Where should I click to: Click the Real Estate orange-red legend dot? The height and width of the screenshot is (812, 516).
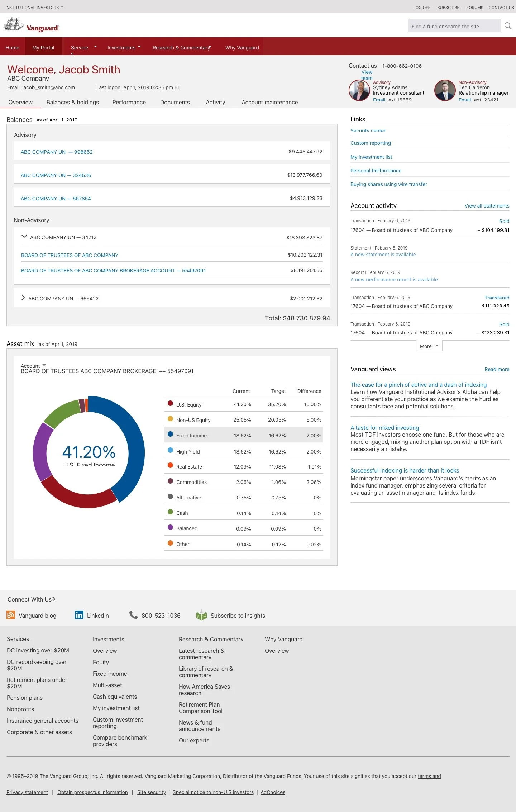pyautogui.click(x=171, y=465)
